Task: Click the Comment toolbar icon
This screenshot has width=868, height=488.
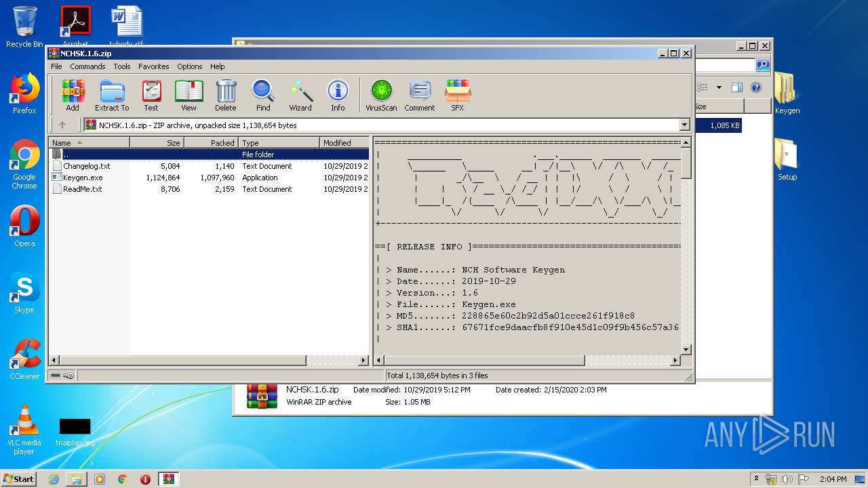Action: [x=420, y=96]
